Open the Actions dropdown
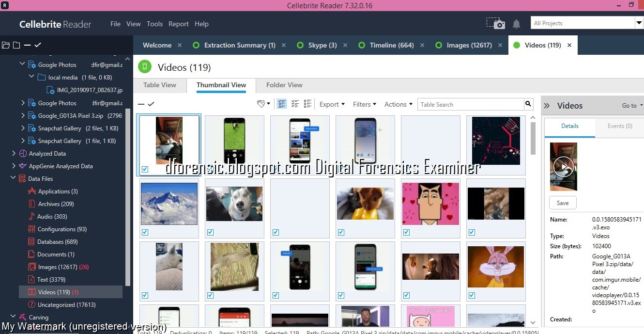The image size is (644, 334). coord(399,104)
